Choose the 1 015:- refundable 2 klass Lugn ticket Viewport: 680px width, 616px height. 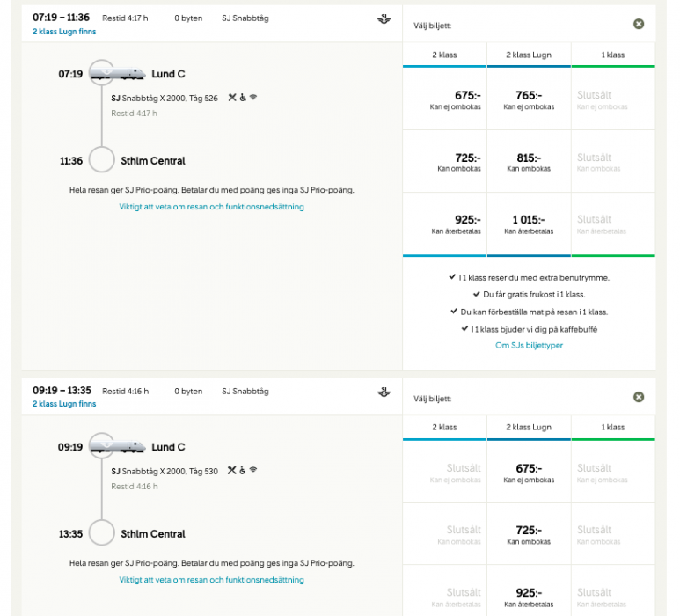click(x=529, y=224)
